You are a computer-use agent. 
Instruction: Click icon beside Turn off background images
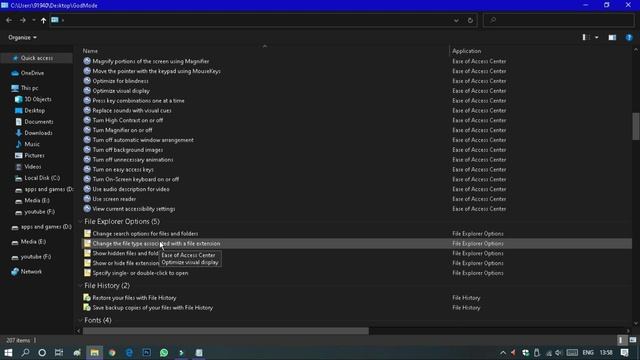[x=87, y=150]
